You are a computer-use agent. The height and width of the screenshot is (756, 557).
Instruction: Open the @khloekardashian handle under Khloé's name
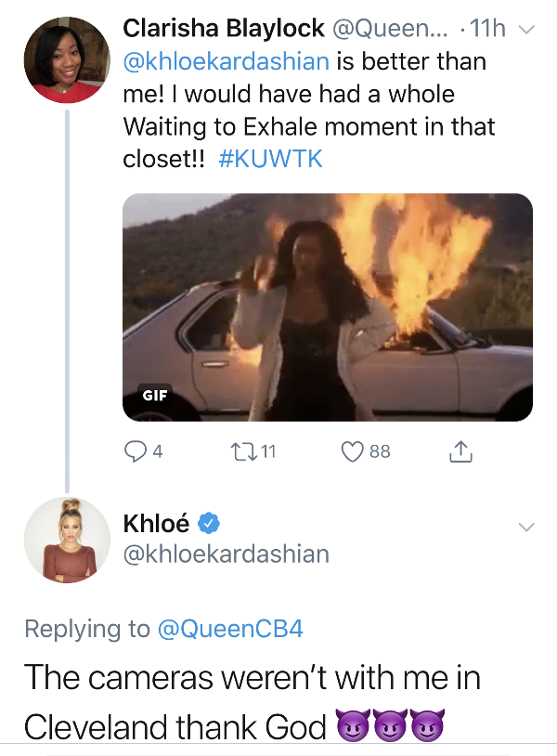227,554
